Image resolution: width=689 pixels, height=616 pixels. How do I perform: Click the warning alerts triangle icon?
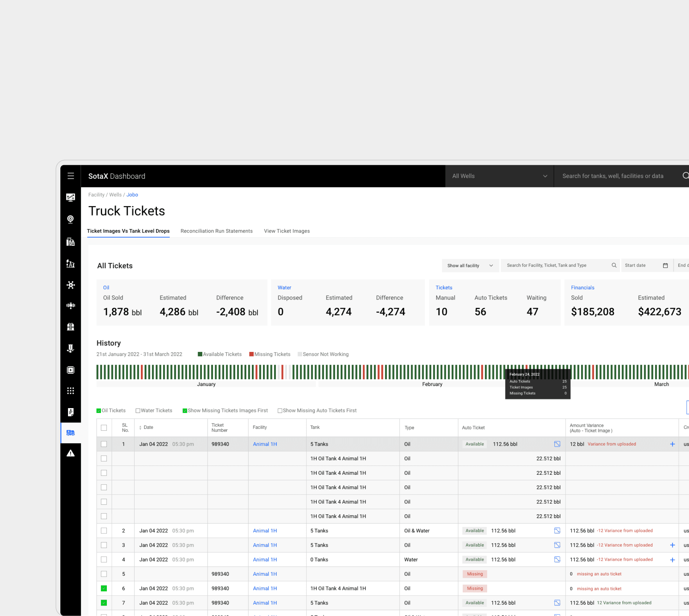70,454
